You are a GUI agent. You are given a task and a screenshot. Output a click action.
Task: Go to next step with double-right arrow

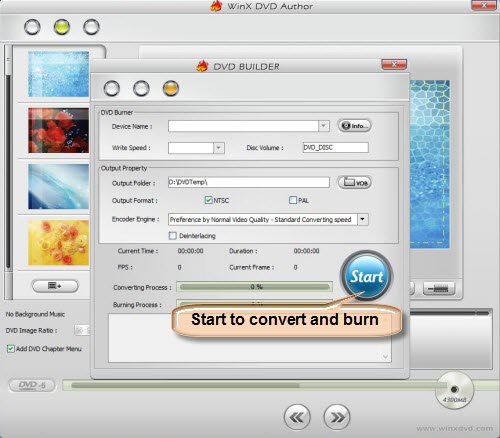coord(337,417)
